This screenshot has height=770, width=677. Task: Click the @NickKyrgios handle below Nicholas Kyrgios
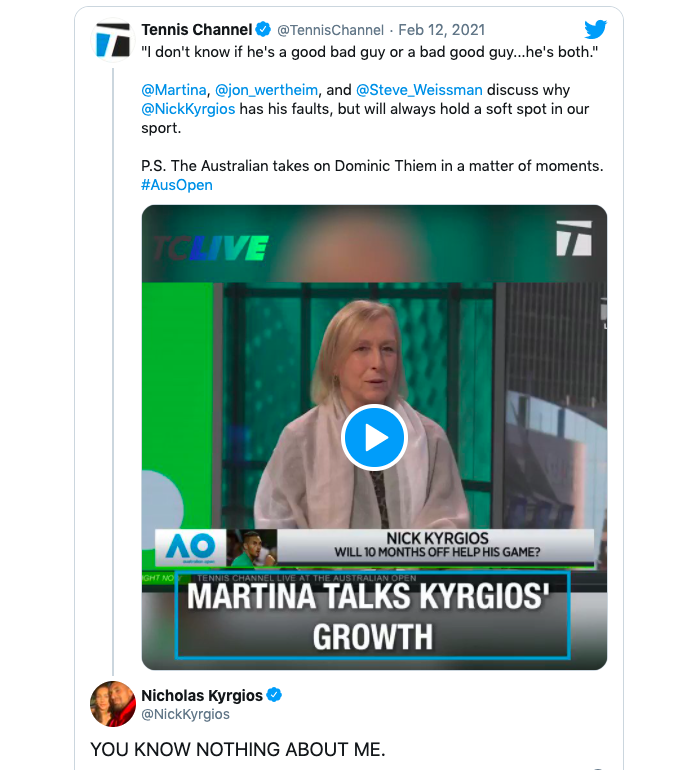pos(185,714)
